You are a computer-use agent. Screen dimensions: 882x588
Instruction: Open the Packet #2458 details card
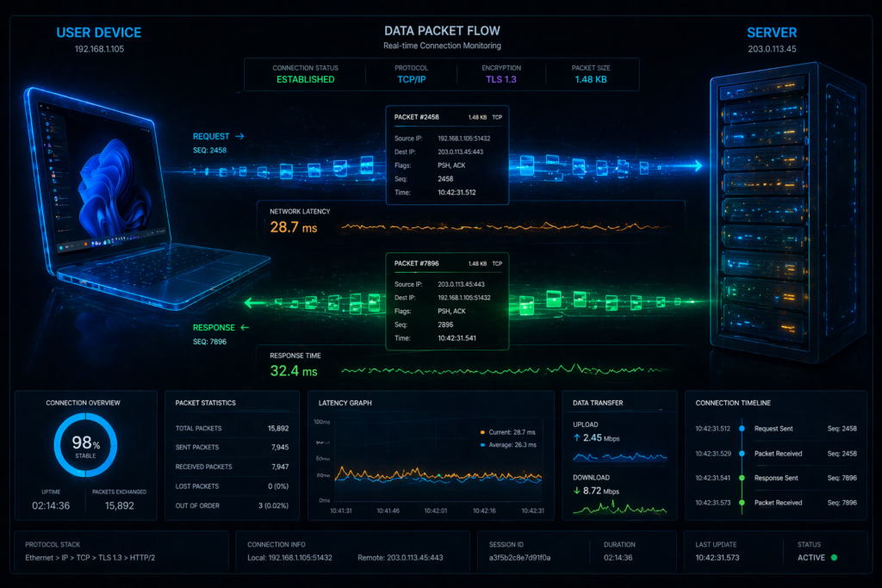click(447, 155)
